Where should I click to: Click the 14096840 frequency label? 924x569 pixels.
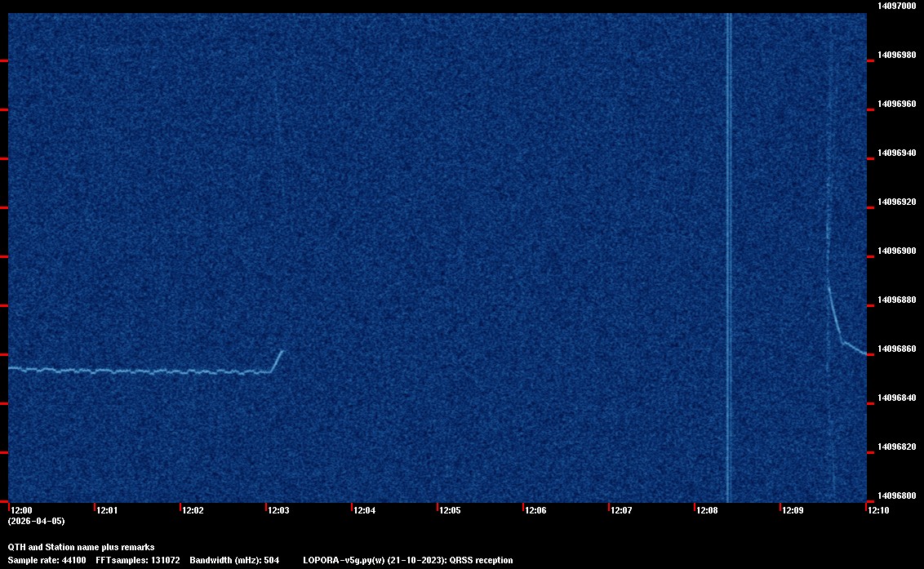pyautogui.click(x=897, y=398)
